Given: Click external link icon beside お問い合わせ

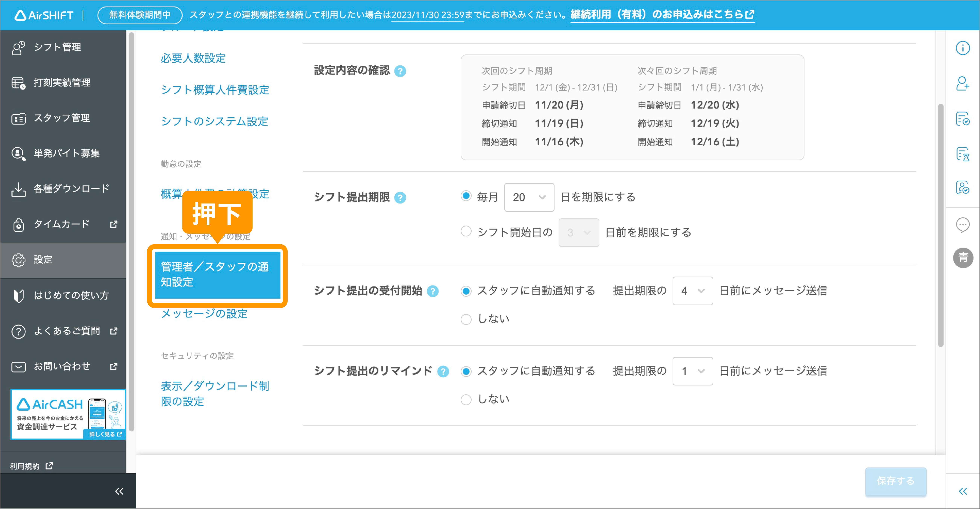Looking at the screenshot, I should click(113, 366).
